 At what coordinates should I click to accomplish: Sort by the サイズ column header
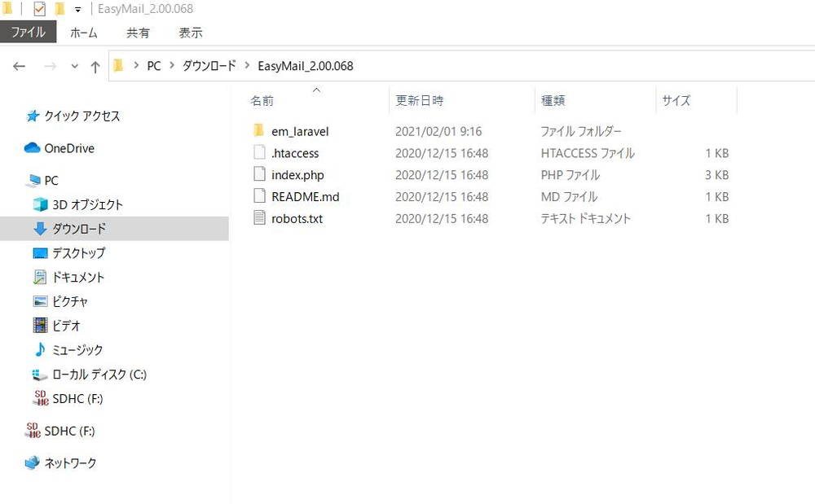[x=676, y=101]
